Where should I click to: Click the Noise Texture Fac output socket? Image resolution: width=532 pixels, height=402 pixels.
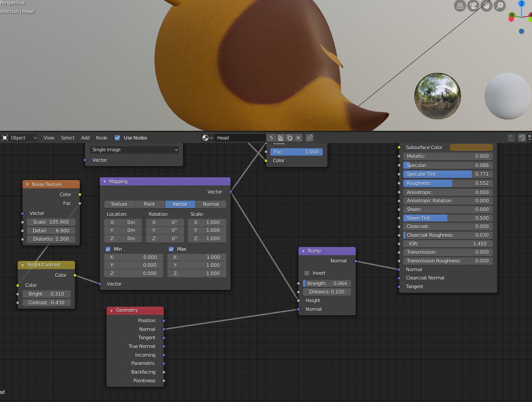coord(80,203)
